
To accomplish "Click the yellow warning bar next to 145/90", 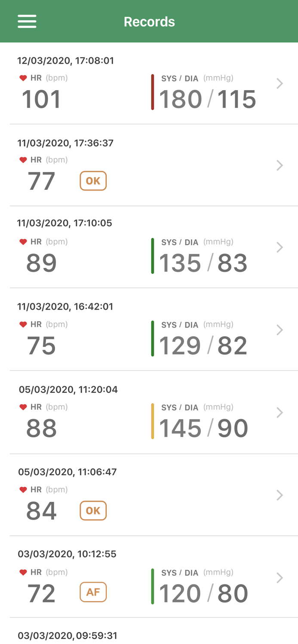I will (153, 421).
